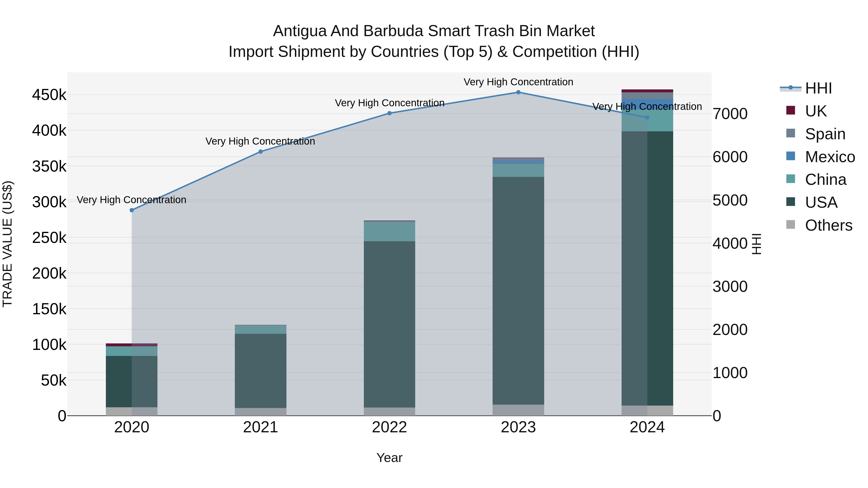Click the 7000 HHI axis tick label

pos(730,114)
